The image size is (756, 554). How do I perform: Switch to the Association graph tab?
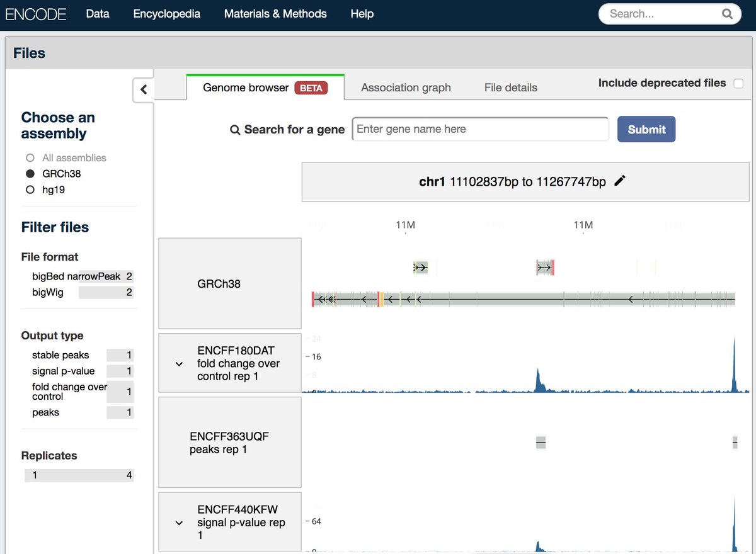[x=406, y=88]
